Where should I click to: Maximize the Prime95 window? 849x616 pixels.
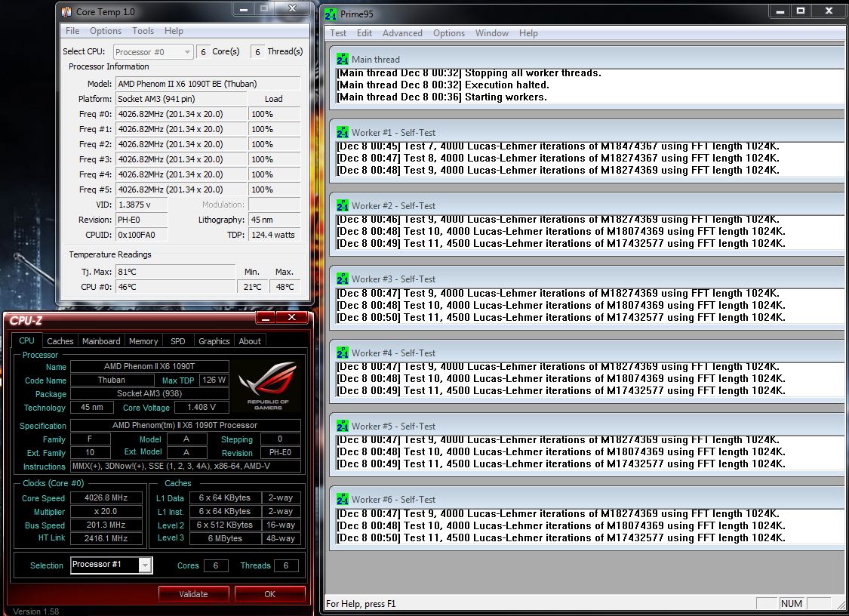800,11
